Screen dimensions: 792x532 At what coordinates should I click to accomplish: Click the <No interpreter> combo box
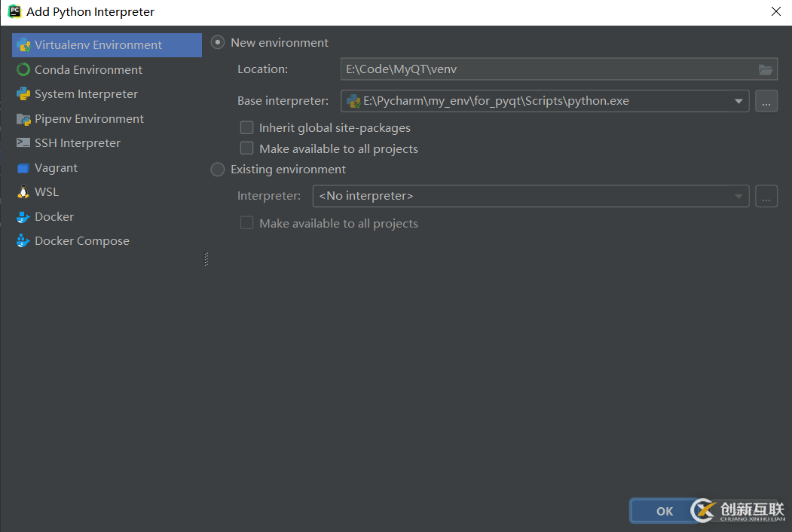(x=531, y=196)
